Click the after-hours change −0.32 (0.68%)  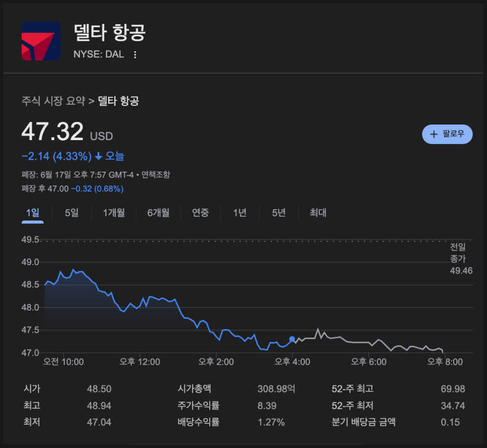pyautogui.click(x=97, y=189)
